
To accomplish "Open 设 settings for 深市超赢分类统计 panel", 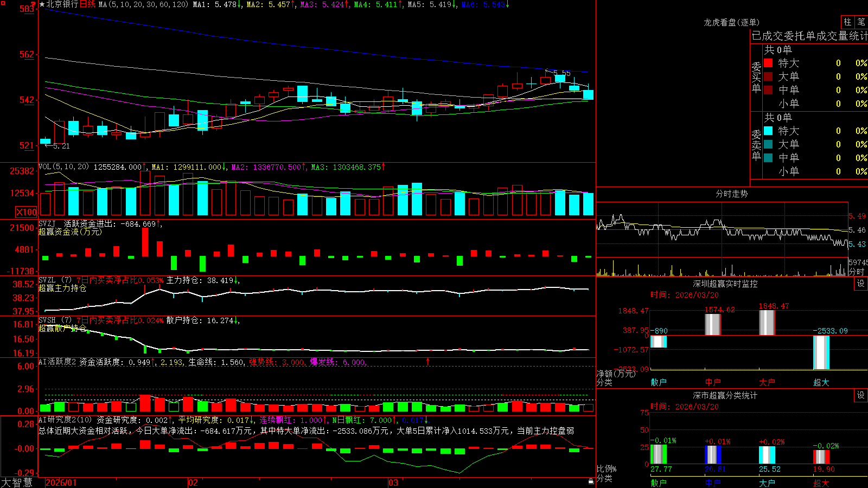I will point(861,395).
